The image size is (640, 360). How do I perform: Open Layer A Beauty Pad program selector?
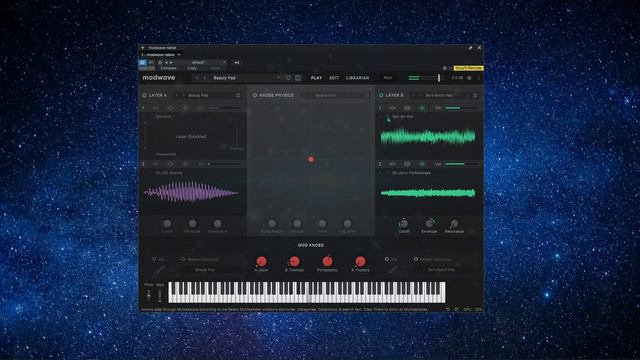tap(208, 95)
